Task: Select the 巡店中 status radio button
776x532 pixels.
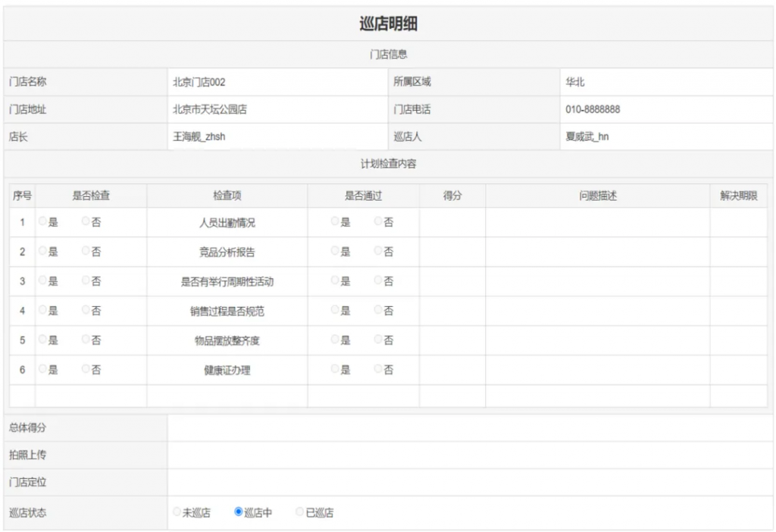Action: click(x=239, y=512)
